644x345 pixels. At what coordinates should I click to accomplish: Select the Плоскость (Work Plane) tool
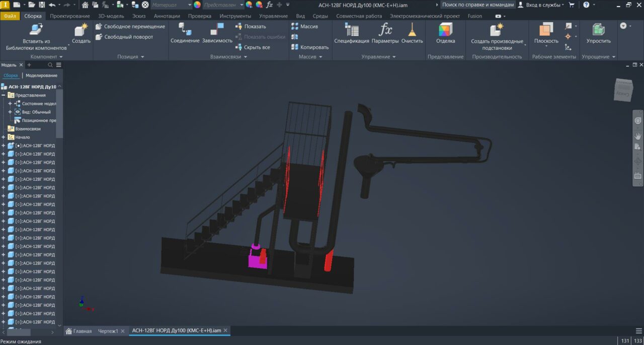(x=546, y=30)
